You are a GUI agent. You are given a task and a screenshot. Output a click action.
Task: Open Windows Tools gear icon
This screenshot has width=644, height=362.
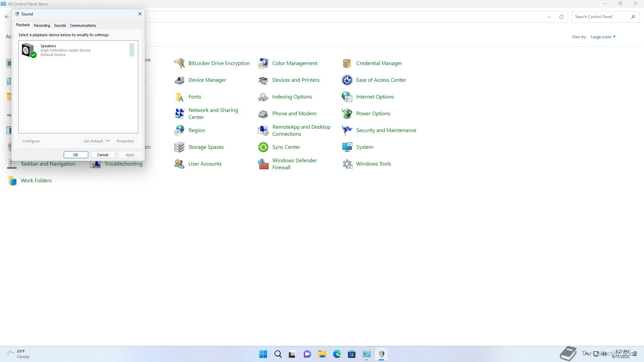click(347, 164)
